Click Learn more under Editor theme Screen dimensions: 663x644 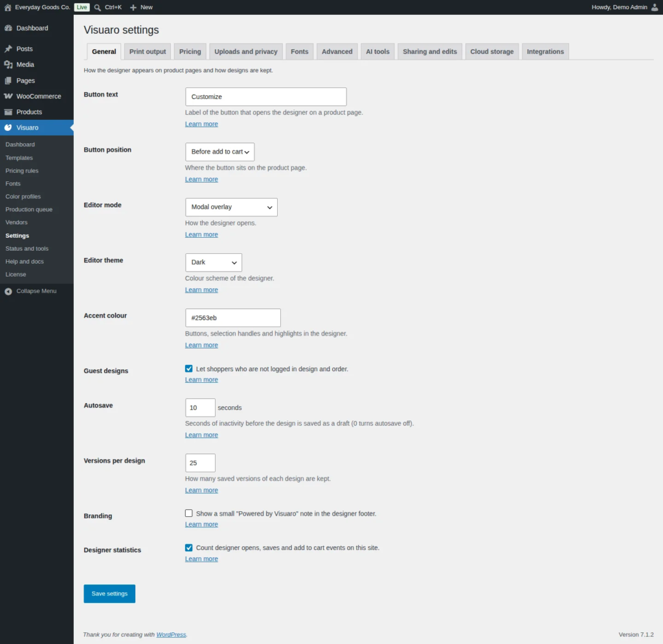(201, 290)
